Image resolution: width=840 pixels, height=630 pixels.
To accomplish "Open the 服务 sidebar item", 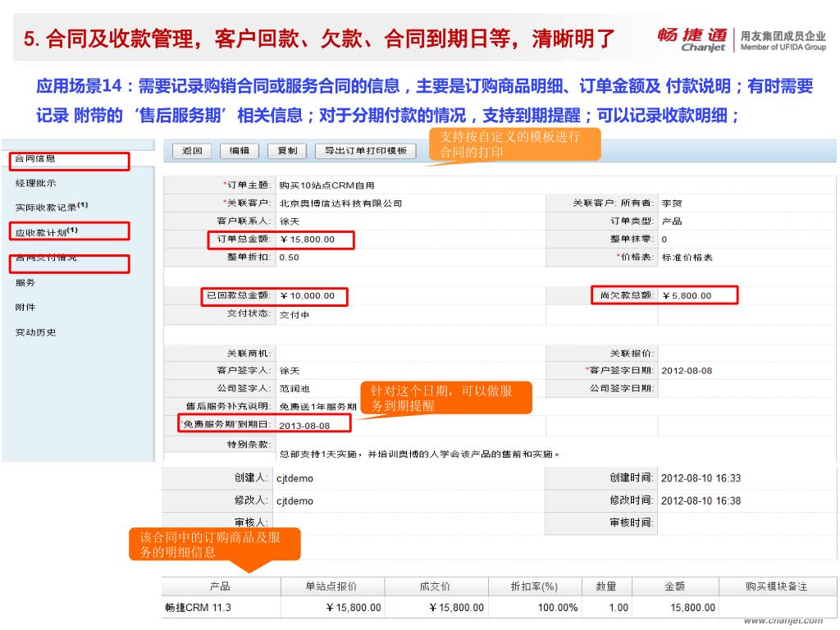I will point(25,283).
